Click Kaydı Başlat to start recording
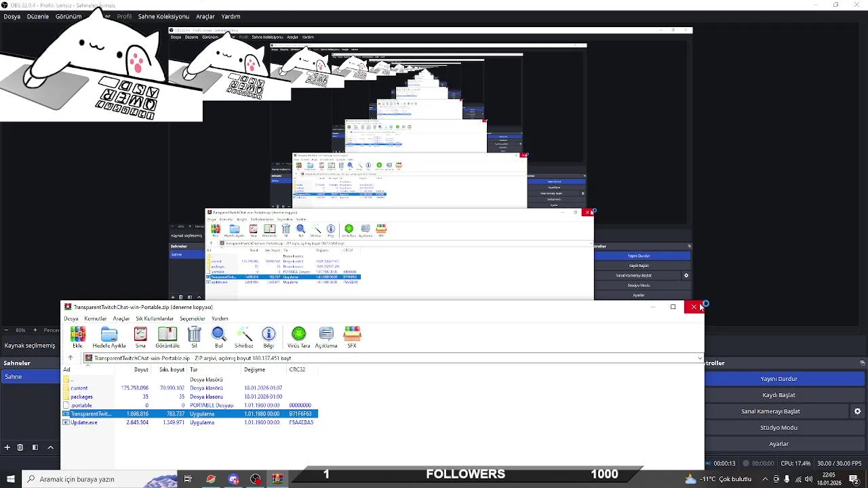 [x=778, y=395]
